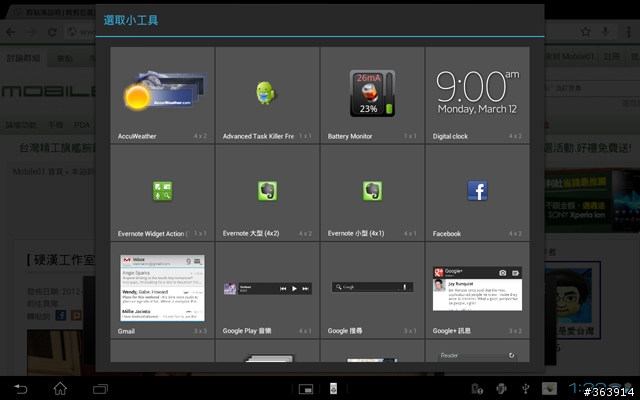Click the Google Play 音樂 label text
Viewport: 640px width, 400px height.
click(247, 331)
